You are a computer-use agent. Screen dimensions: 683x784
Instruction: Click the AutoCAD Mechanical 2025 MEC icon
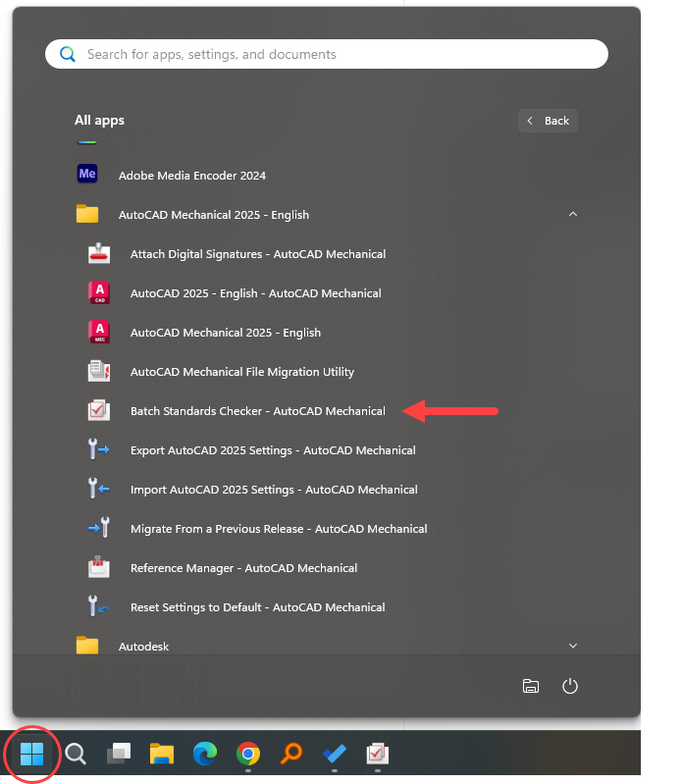pos(99,332)
